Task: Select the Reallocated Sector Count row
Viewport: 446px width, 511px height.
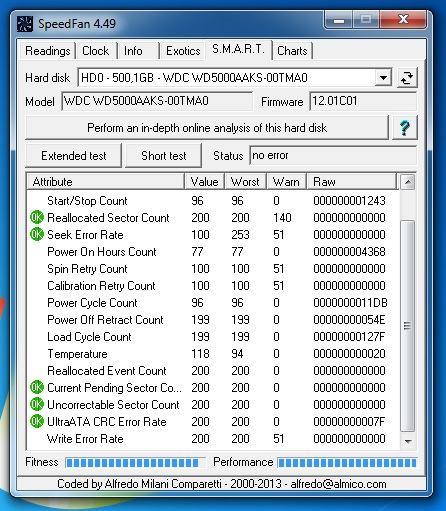Action: click(x=212, y=218)
